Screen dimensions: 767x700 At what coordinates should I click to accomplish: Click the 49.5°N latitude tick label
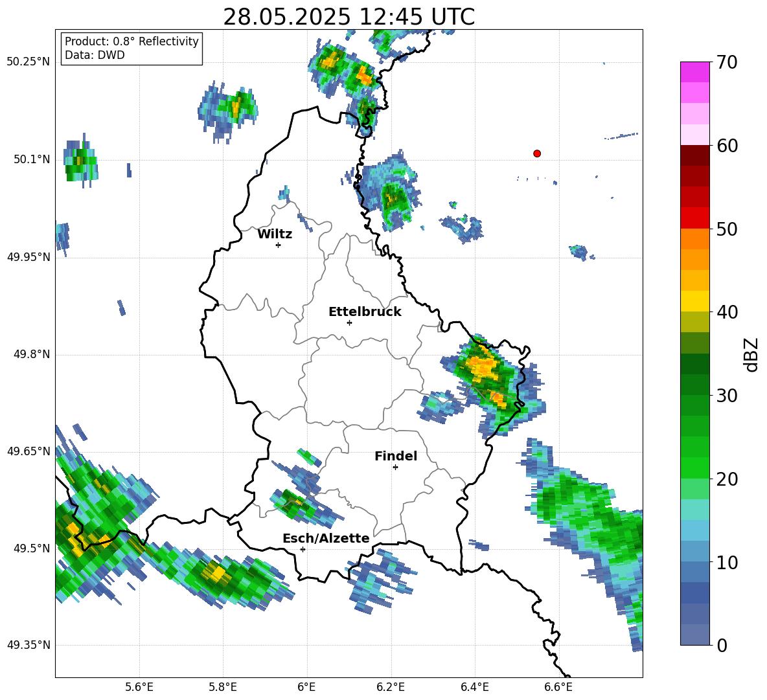coord(31,548)
